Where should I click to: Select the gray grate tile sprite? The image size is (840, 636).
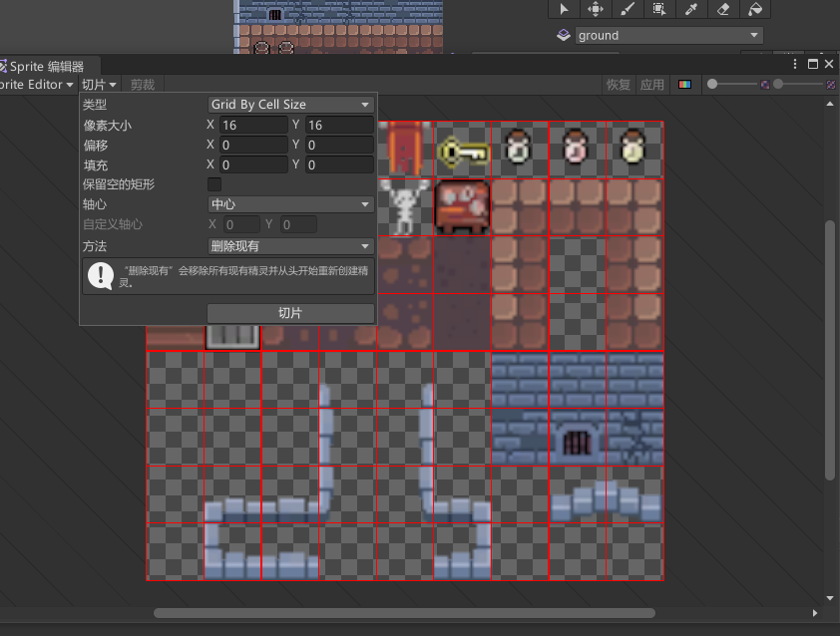click(233, 337)
